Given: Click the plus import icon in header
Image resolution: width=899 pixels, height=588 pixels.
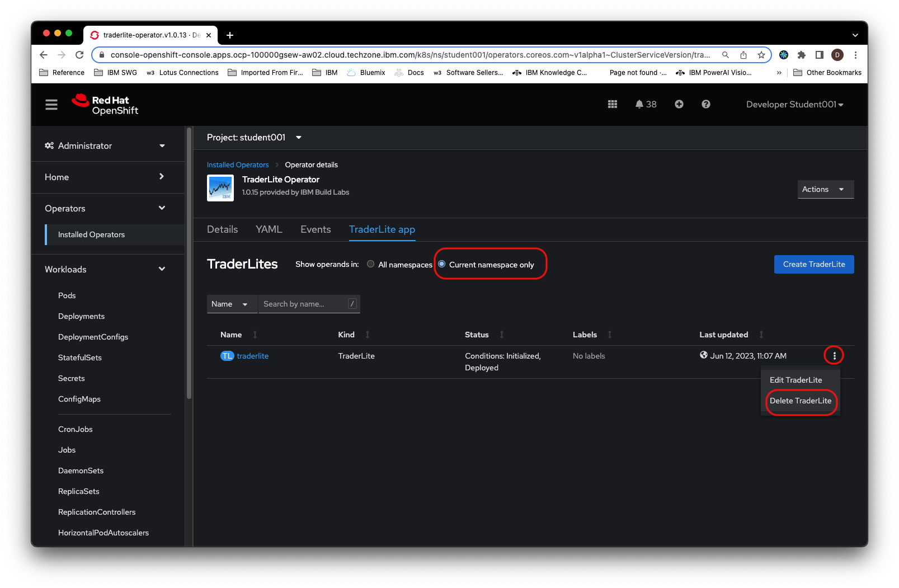Looking at the screenshot, I should coord(679,104).
